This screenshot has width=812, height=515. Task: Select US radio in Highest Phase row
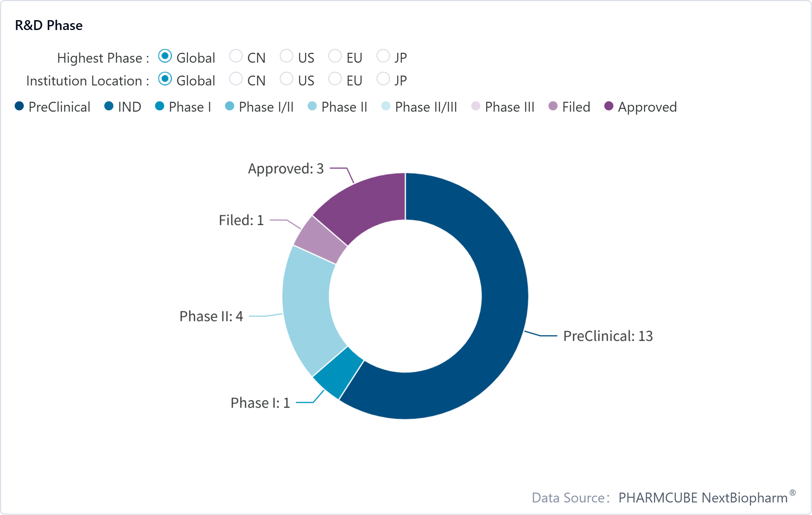coord(286,56)
